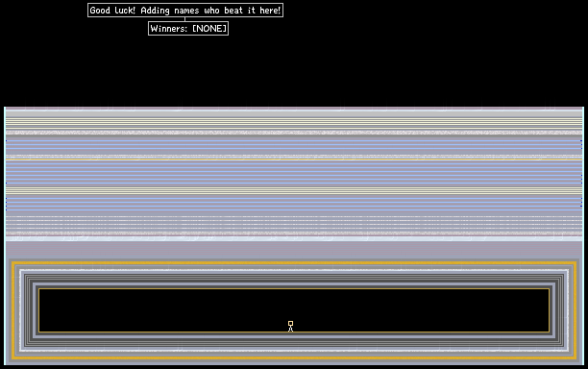588x369 pixels.
Task: Click the plain mauve-gray band above orange frame
Action: 294,250
